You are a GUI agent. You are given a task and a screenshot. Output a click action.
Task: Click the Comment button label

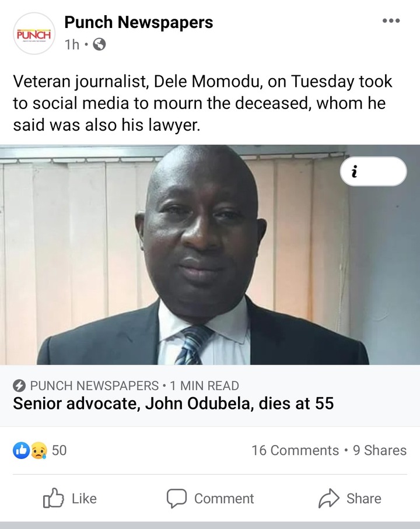pos(224,499)
